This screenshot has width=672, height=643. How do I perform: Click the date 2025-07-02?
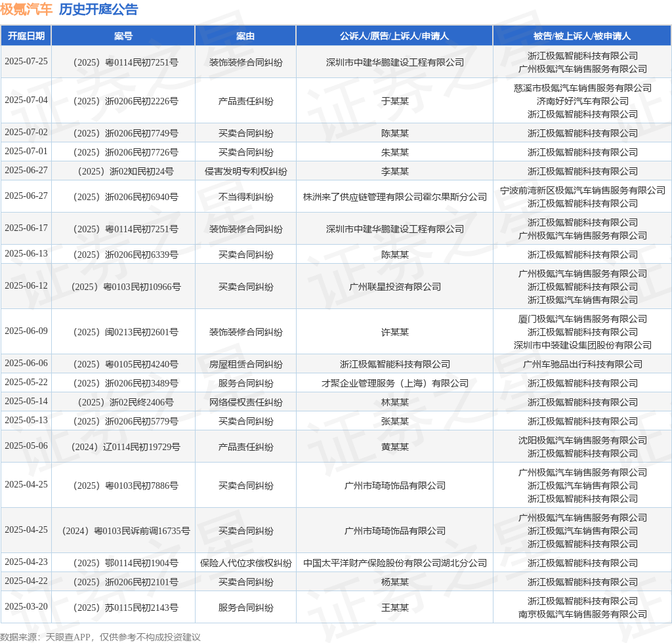point(26,132)
